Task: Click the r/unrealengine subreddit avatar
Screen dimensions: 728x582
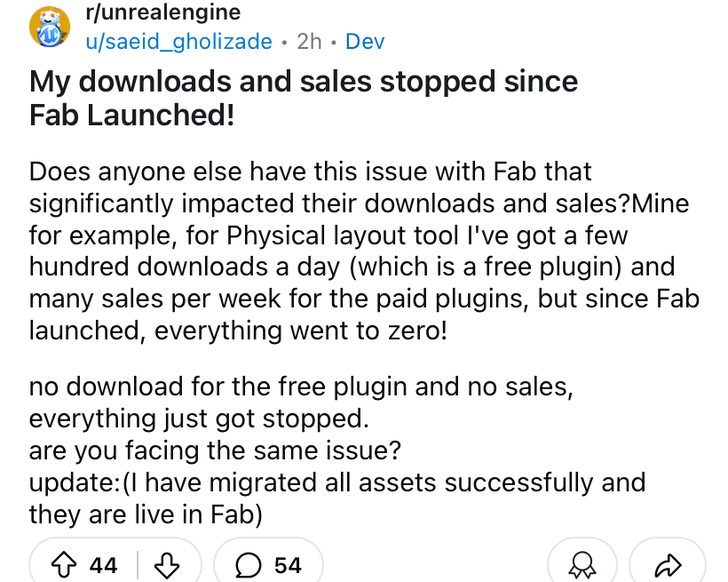Action: click(50, 27)
